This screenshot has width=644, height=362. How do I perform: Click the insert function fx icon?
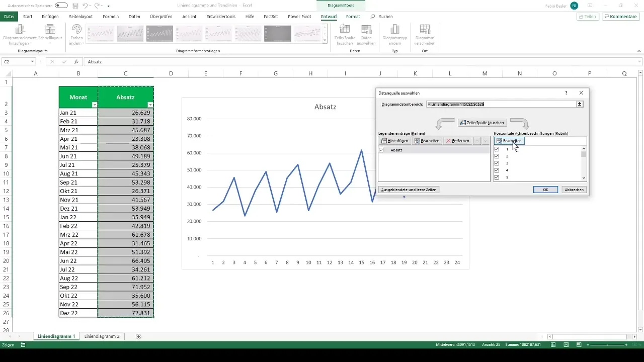76,62
